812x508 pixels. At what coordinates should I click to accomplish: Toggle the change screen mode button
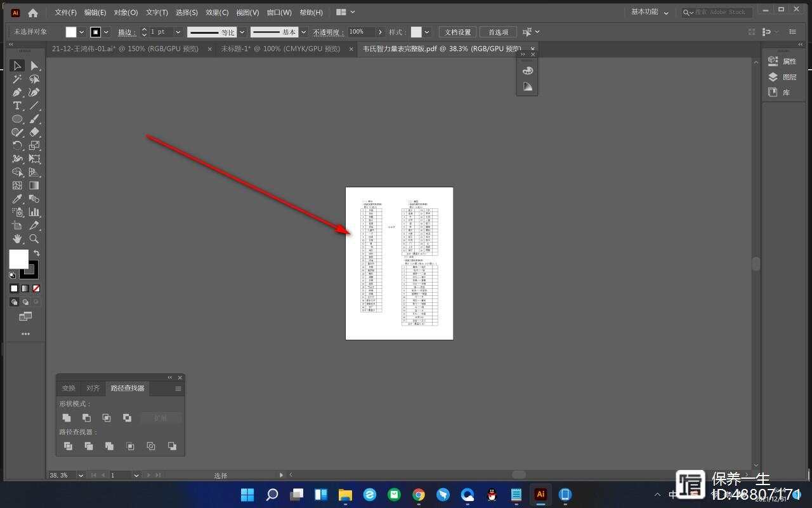25,316
